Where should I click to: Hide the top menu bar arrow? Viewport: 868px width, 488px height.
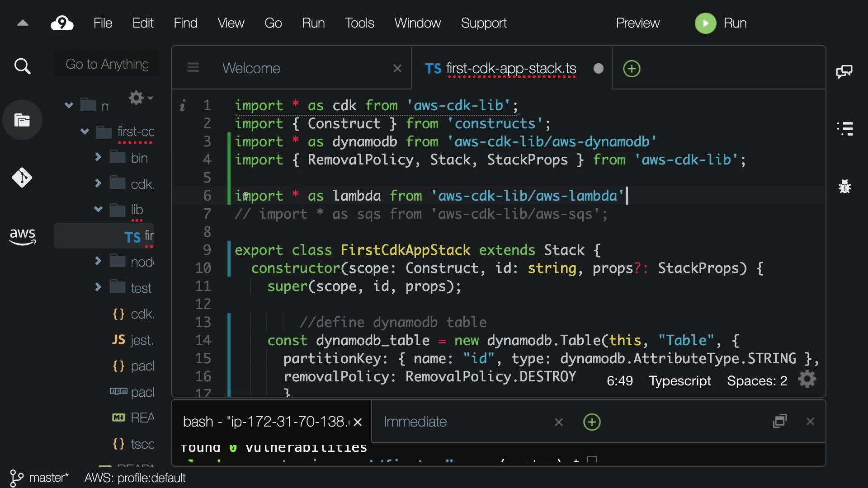point(23,23)
